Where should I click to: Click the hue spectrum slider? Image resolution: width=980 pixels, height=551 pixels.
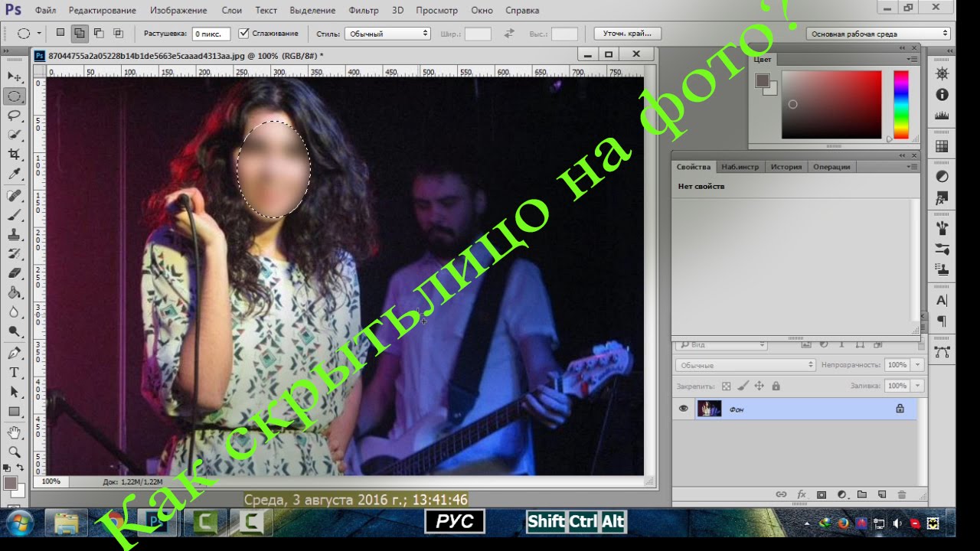(901, 105)
